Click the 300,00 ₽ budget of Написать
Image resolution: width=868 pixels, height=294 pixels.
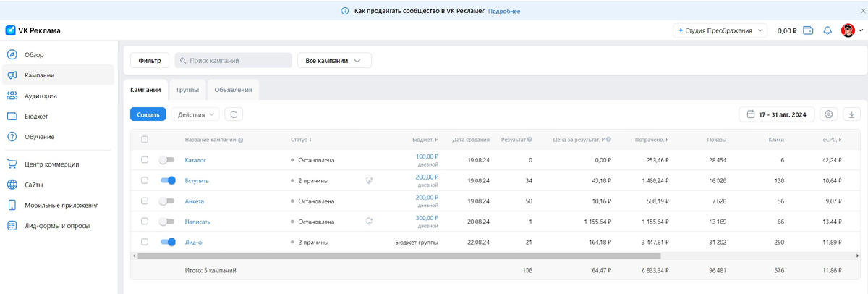[427, 217]
